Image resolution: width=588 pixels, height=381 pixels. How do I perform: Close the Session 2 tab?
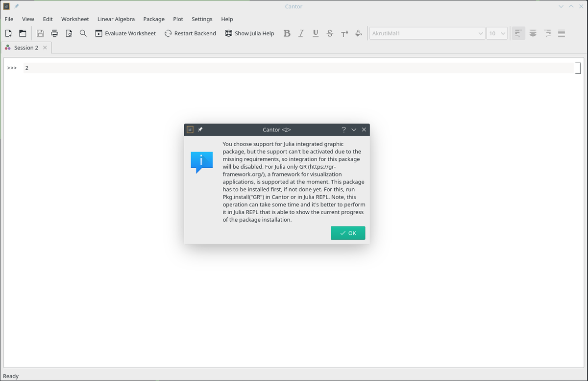(45, 48)
